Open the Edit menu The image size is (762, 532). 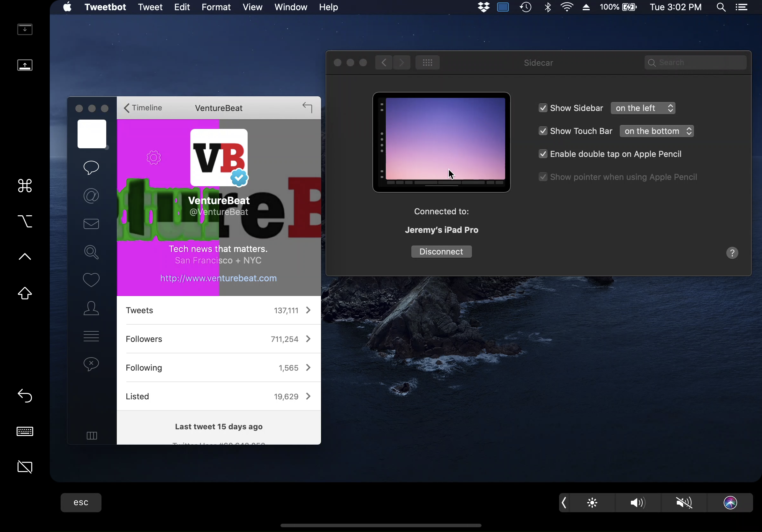click(182, 7)
